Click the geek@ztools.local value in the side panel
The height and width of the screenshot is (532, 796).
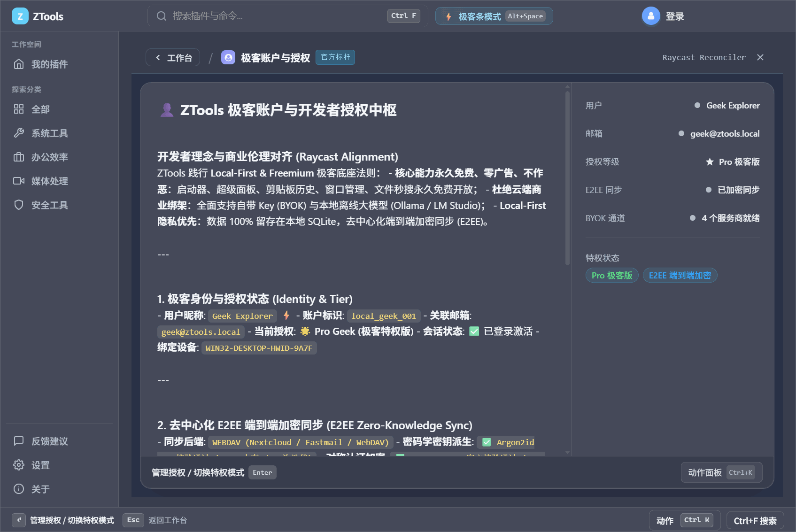coord(725,134)
